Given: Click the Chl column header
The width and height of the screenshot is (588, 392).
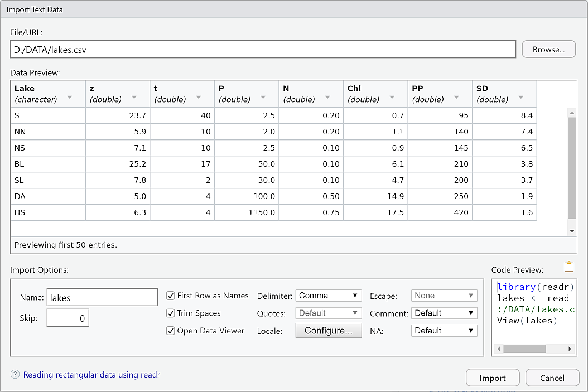Looking at the screenshot, I should point(375,94).
